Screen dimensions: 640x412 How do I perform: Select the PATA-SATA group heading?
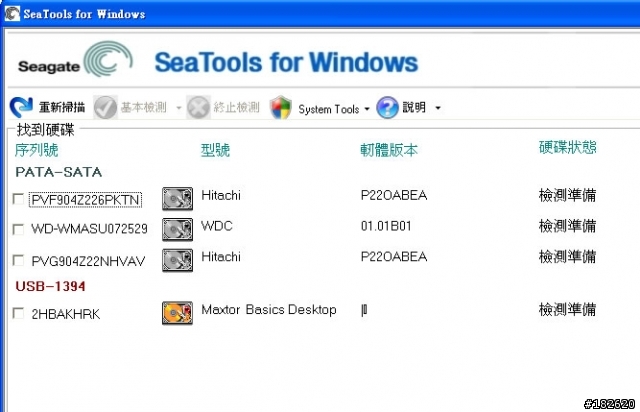coord(58,172)
